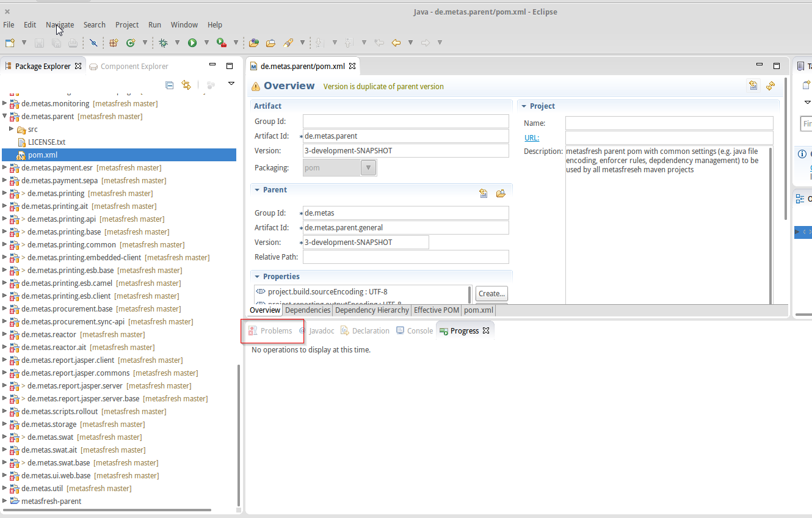Switch to the Effective POM tab
Image resolution: width=812 pixels, height=518 pixels.
click(x=437, y=310)
